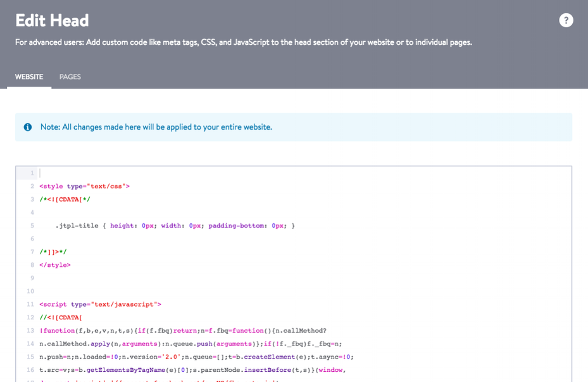Image resolution: width=588 pixels, height=382 pixels.
Task: Click the blue info icon in the note
Action: 28,127
